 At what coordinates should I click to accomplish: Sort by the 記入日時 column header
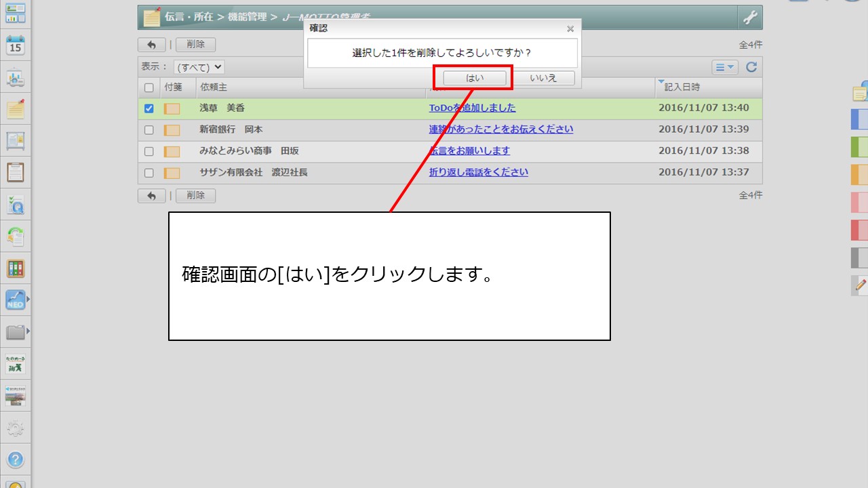(x=682, y=87)
